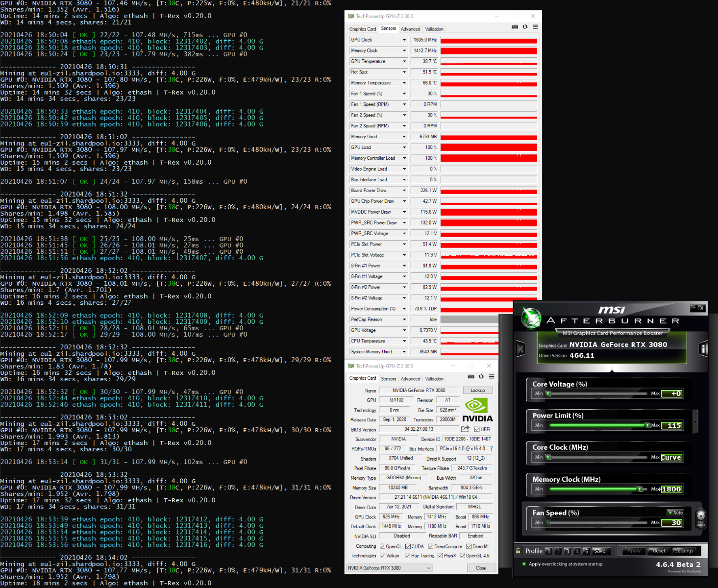718x588 pixels.
Task: Click BIOS export share icon next to UEFI
Action: pyautogui.click(x=465, y=429)
